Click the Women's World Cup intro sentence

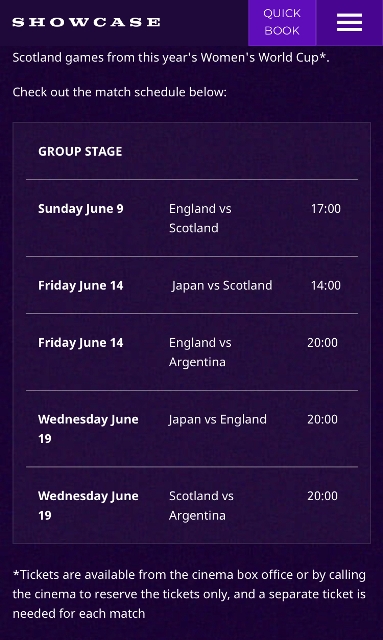point(171,58)
